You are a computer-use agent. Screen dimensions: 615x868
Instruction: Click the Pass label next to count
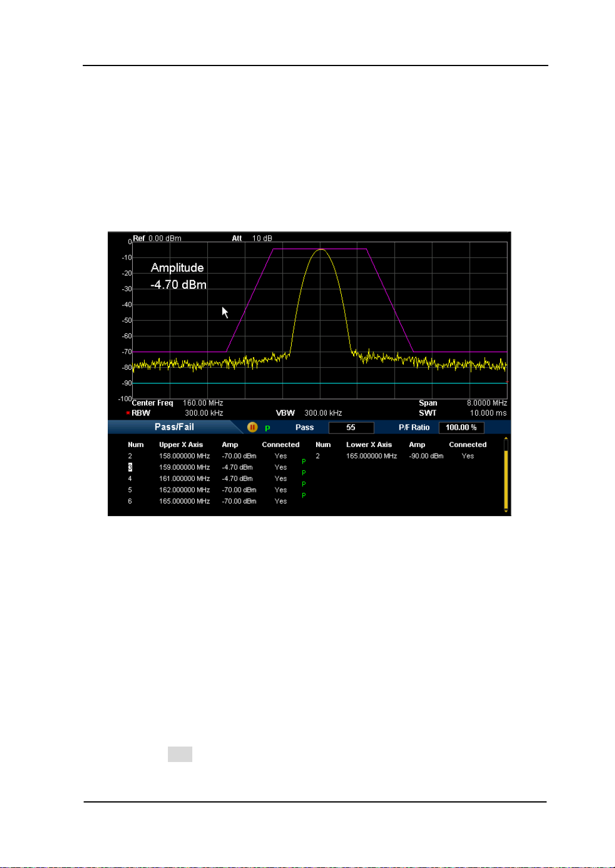point(304,427)
